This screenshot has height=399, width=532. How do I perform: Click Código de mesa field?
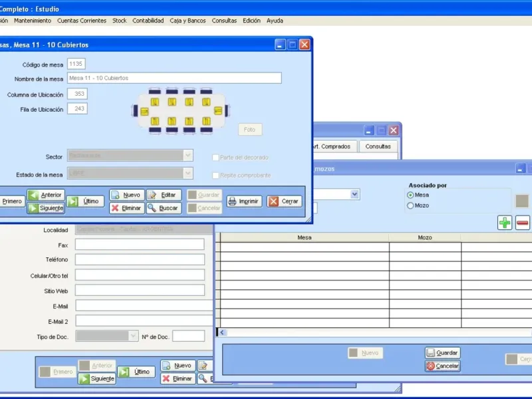76,64
